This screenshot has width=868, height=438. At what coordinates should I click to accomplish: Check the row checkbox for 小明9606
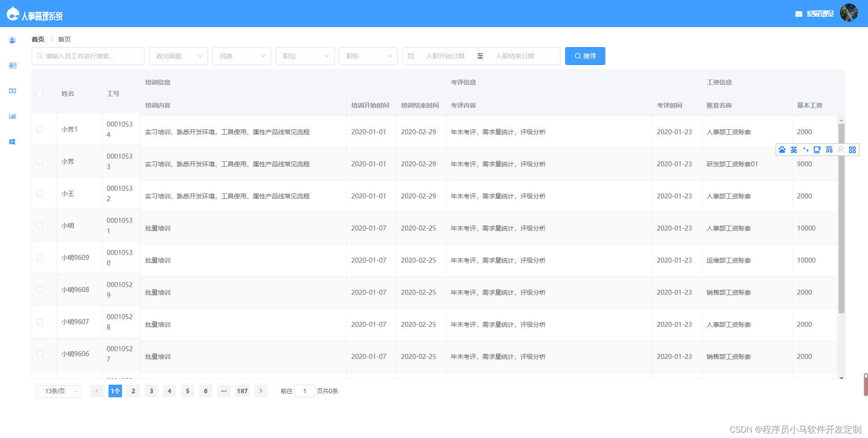click(x=40, y=354)
